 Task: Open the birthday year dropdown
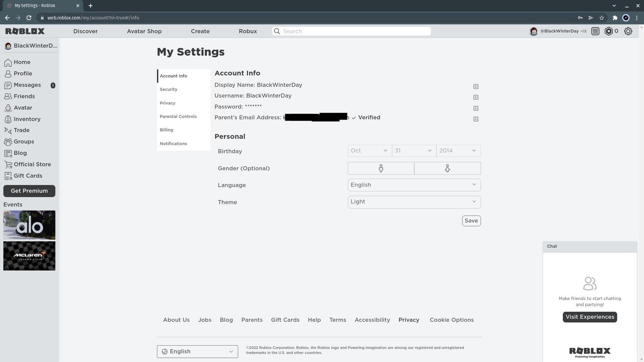458,151
